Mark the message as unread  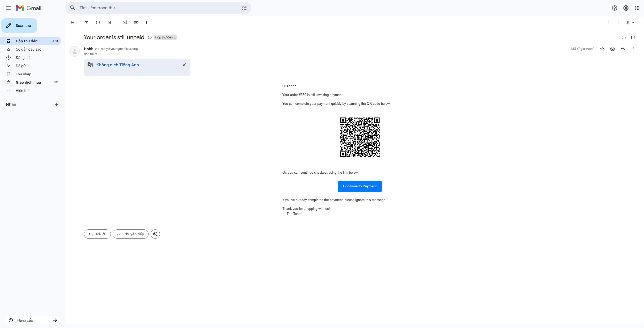click(x=125, y=22)
